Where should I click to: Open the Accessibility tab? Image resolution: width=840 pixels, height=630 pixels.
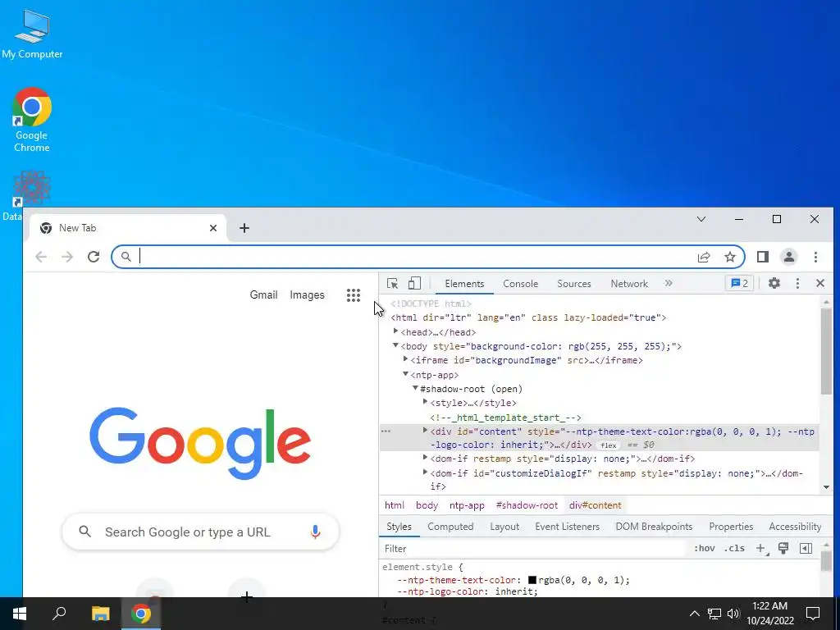(795, 527)
